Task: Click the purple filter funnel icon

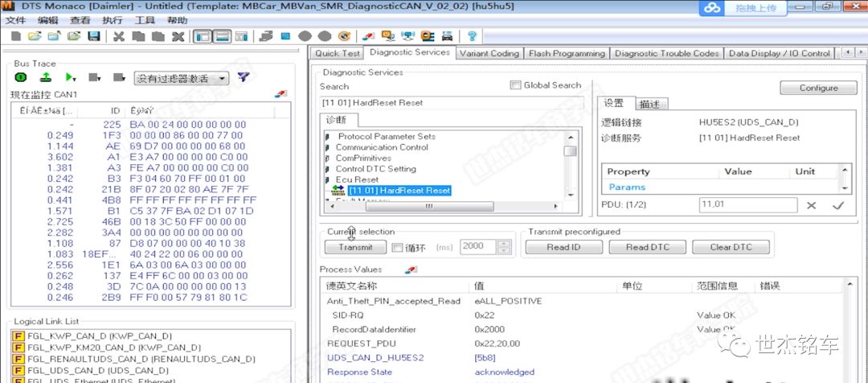Action: 244,77
